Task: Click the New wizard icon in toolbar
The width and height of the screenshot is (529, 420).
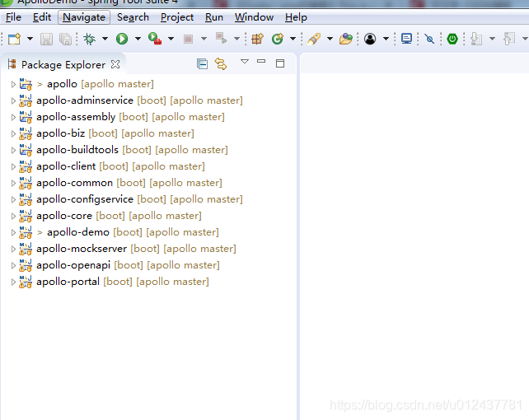Action: pos(14,39)
